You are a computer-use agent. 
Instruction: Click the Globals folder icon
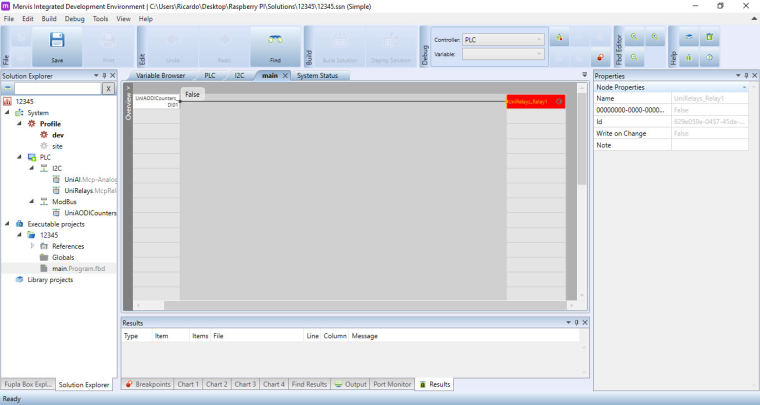coord(44,257)
